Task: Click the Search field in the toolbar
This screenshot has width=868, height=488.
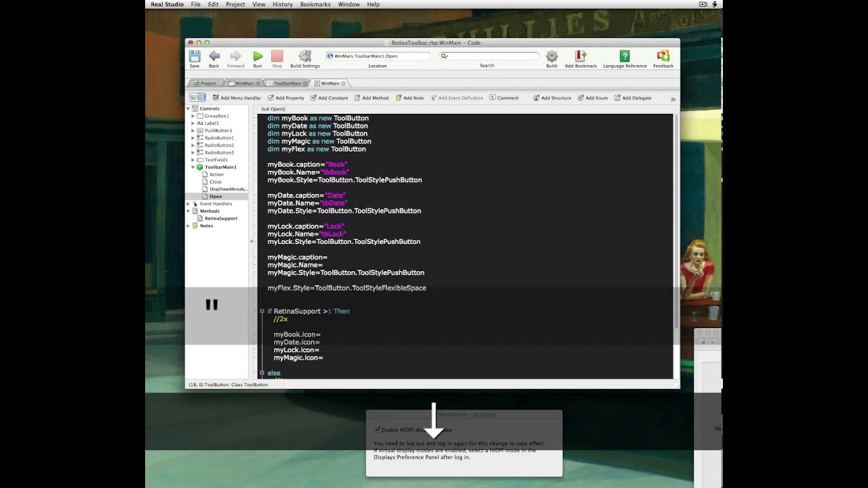Action: pyautogui.click(x=488, y=56)
